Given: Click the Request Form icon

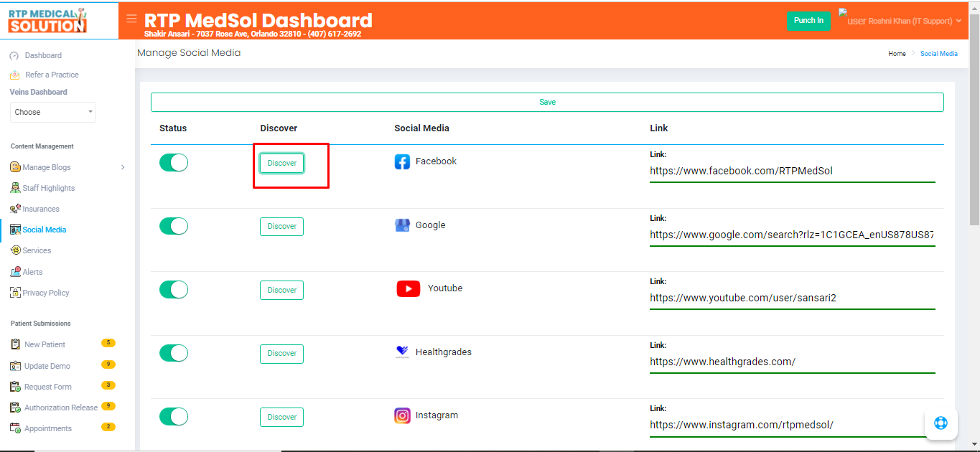Looking at the screenshot, I should [x=16, y=387].
